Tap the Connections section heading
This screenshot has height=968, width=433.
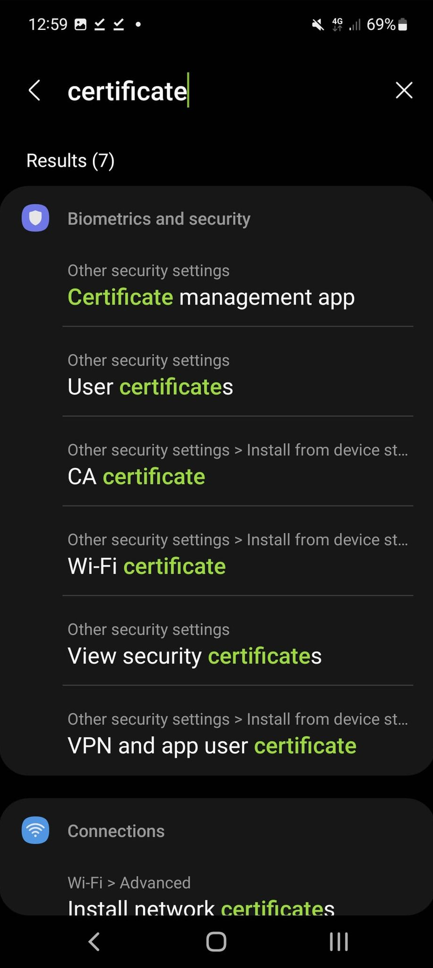point(116,831)
